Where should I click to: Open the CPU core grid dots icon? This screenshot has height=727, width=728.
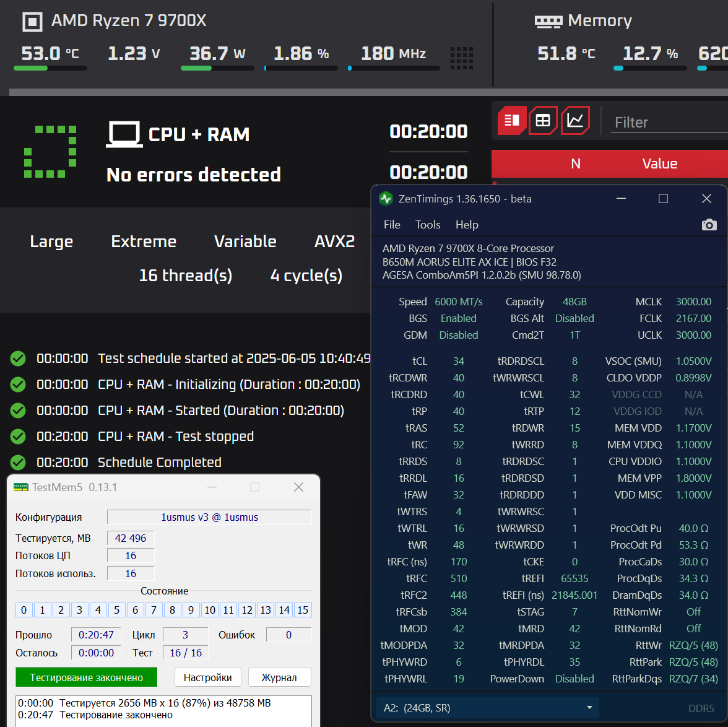pyautogui.click(x=462, y=58)
